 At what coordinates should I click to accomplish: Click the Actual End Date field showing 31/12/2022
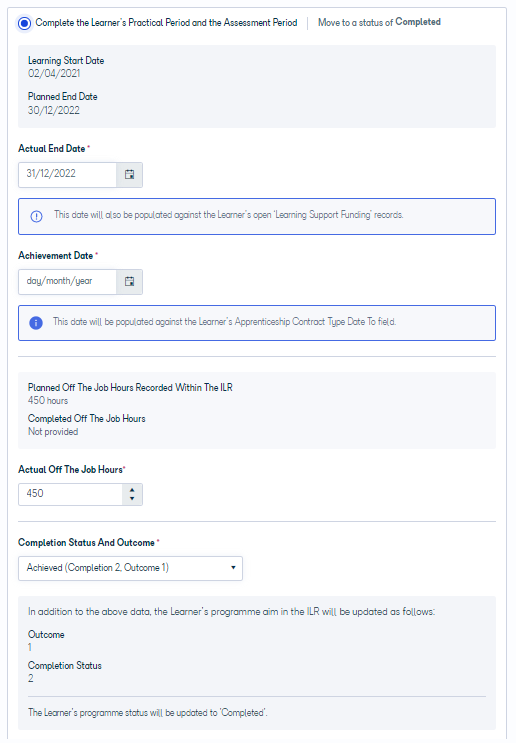(x=67, y=174)
